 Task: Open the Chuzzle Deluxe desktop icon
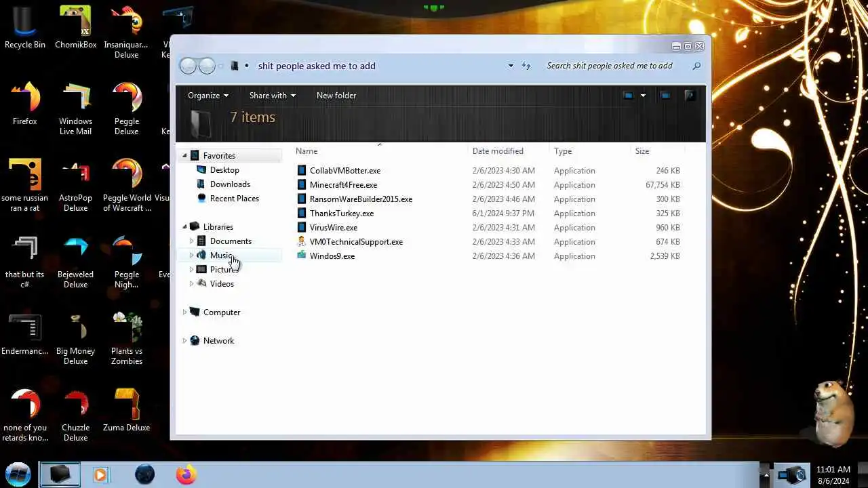tap(75, 415)
